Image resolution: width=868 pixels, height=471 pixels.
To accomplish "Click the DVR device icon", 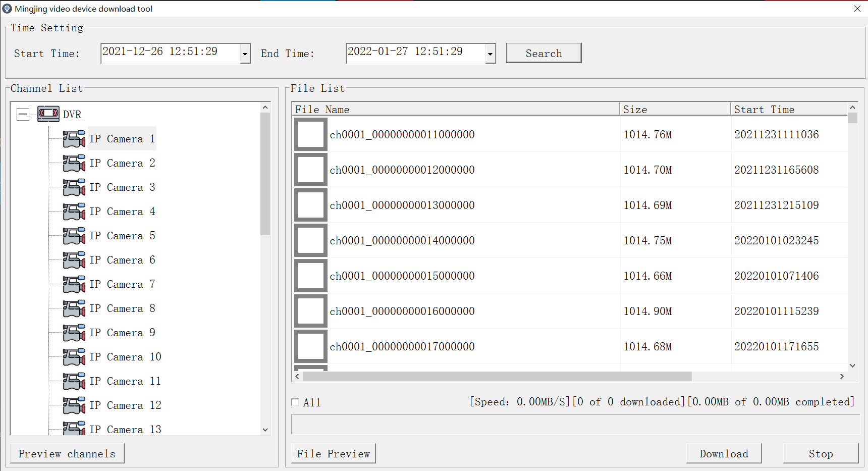I will point(48,114).
